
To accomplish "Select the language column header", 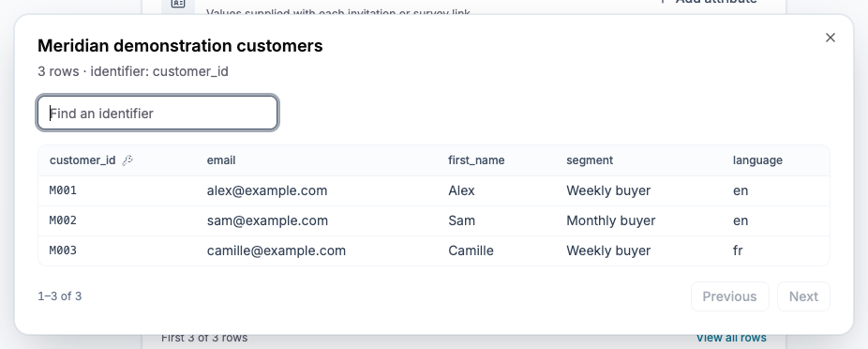I will pos(757,160).
